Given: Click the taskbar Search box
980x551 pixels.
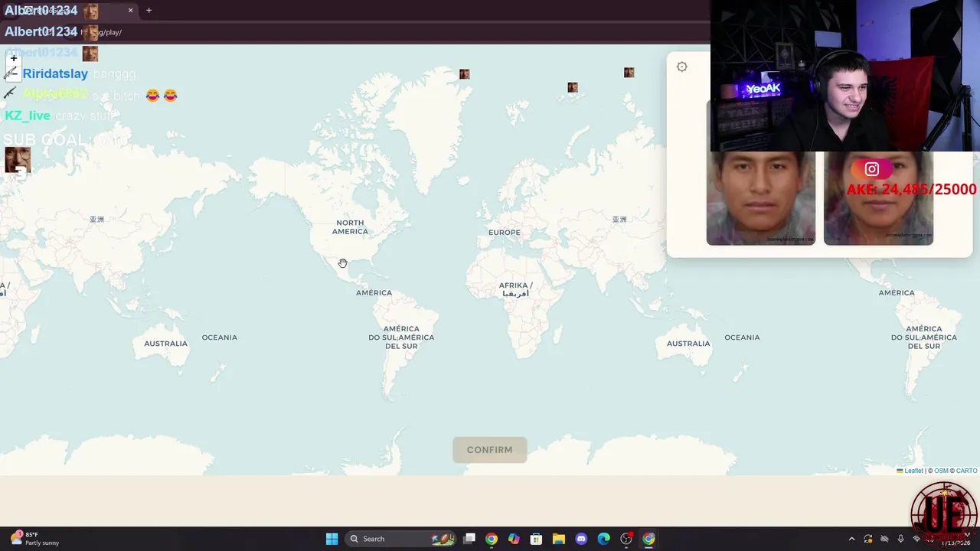Looking at the screenshot, I should 402,539.
